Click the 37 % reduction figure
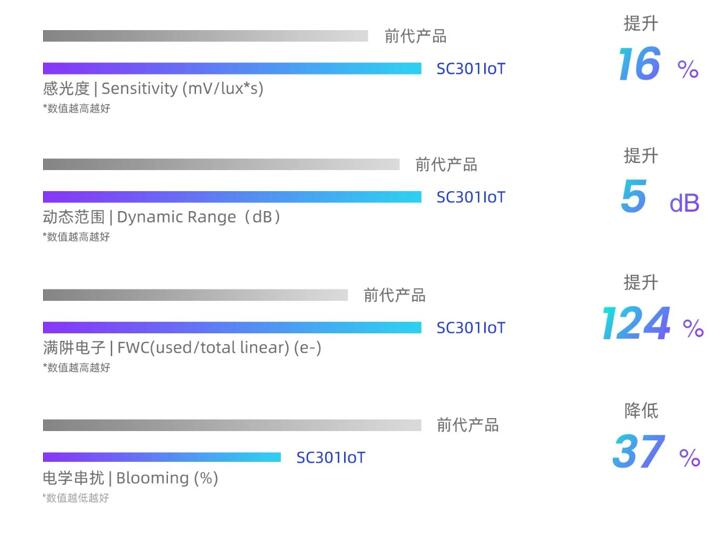 point(655,453)
